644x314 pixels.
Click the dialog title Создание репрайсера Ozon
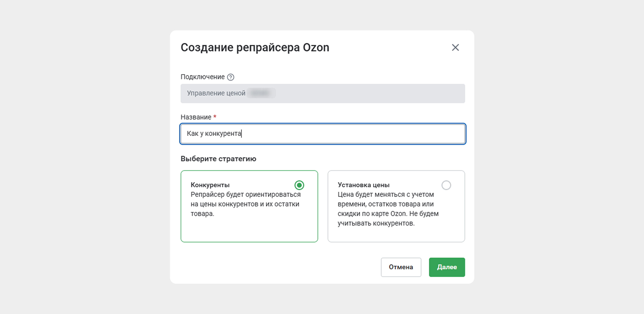(x=255, y=47)
